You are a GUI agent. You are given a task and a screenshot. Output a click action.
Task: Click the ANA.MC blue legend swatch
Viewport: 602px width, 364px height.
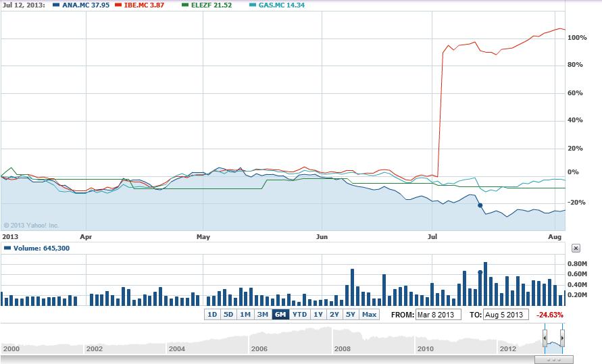[56, 5]
